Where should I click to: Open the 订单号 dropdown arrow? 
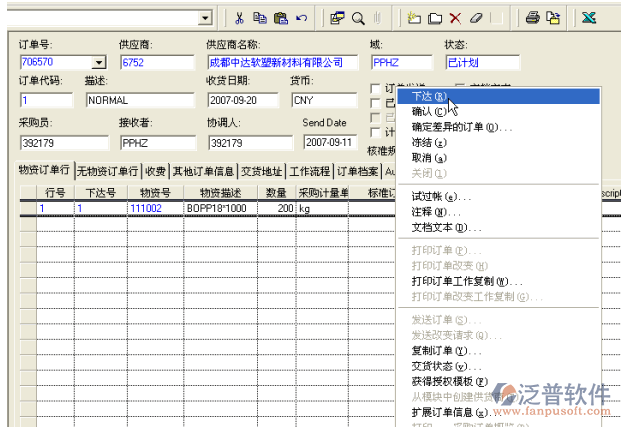tap(98, 62)
